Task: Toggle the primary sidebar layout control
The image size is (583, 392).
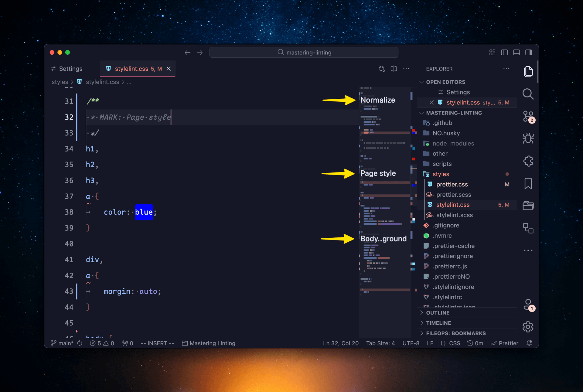Action: tap(504, 52)
